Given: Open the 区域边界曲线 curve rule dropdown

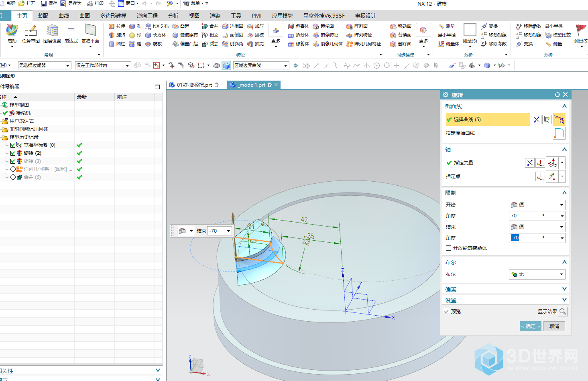Looking at the screenshot, I should tap(261, 65).
